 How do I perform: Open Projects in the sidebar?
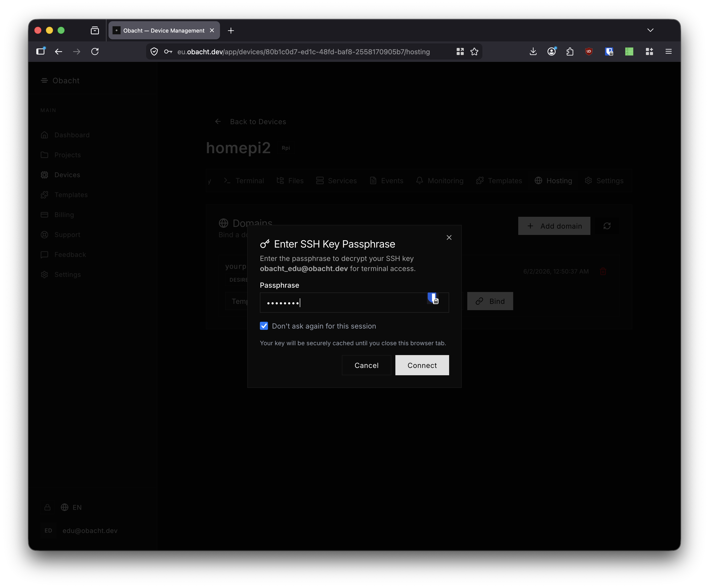coord(61,155)
